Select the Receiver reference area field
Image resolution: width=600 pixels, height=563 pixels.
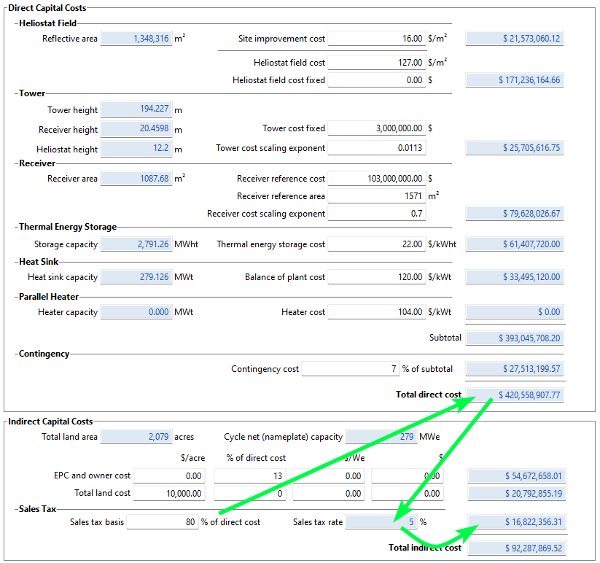click(x=376, y=196)
